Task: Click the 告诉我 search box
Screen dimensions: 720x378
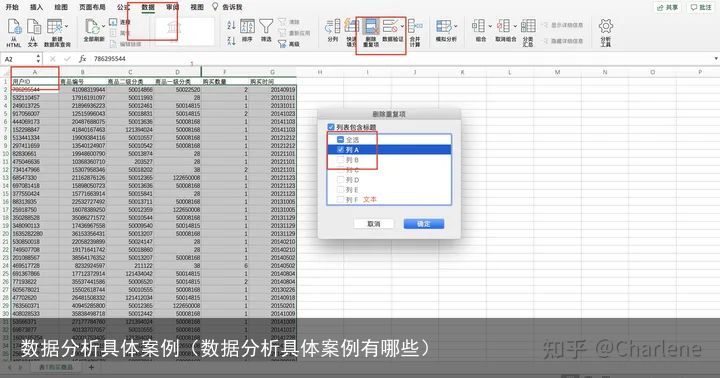Action: point(227,7)
